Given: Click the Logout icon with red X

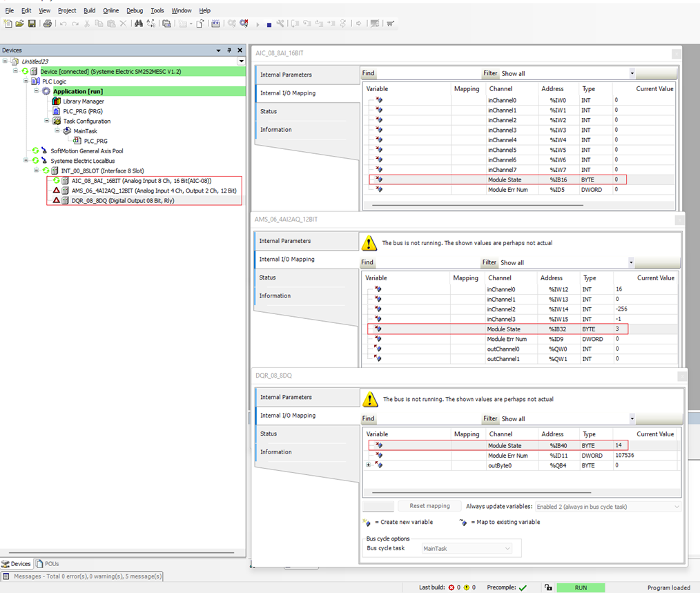Looking at the screenshot, I should click(244, 23).
